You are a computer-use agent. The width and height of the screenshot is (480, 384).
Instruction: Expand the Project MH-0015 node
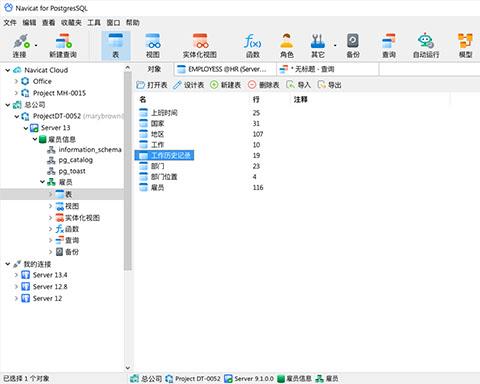point(16,93)
